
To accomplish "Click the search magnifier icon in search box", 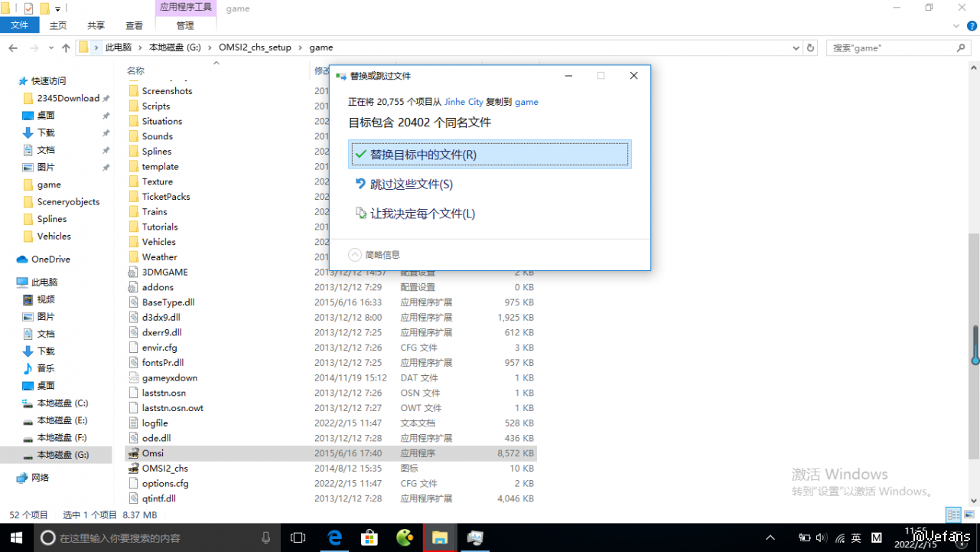I will pyautogui.click(x=962, y=47).
